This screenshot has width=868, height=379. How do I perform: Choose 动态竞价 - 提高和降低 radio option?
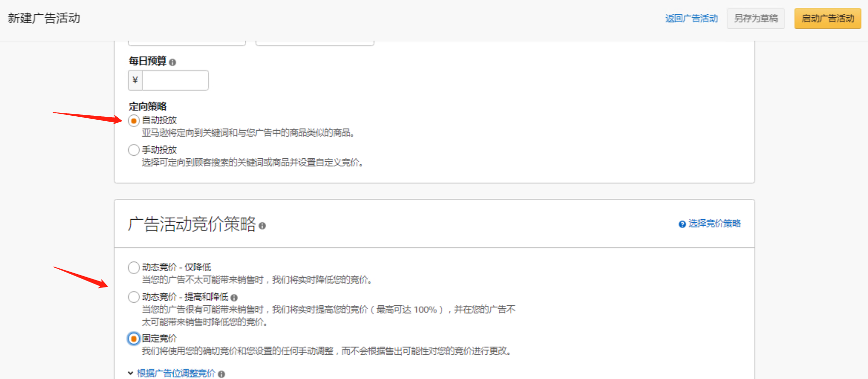[134, 297]
